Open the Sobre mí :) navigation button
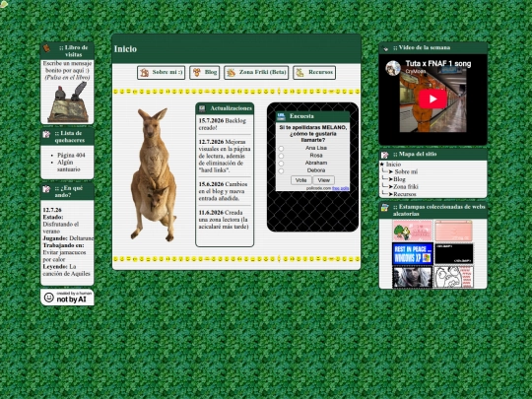532x399 pixels. (x=162, y=72)
